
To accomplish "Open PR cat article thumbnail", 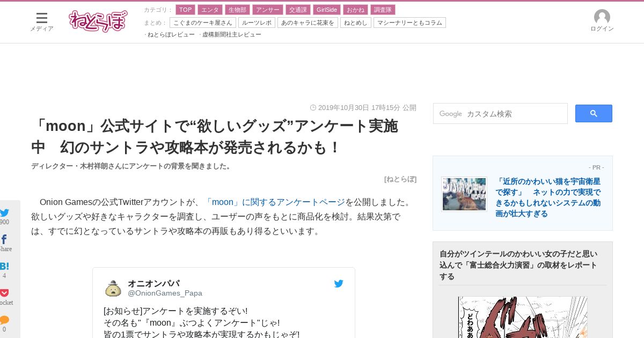I will click(x=464, y=194).
